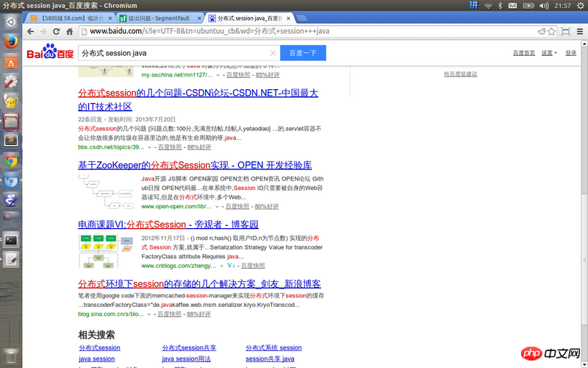This screenshot has height=368, width=588.
Task: Open related search 分布式系统 session
Action: click(x=273, y=347)
